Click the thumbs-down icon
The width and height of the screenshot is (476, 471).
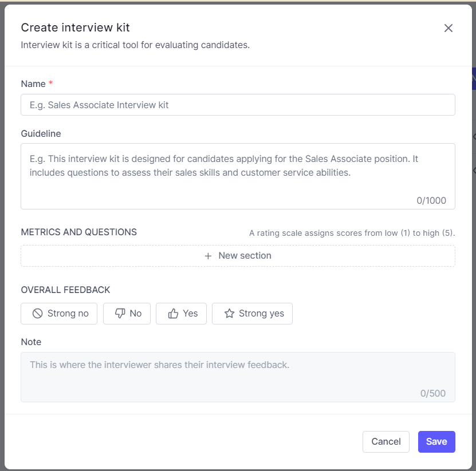tap(120, 314)
